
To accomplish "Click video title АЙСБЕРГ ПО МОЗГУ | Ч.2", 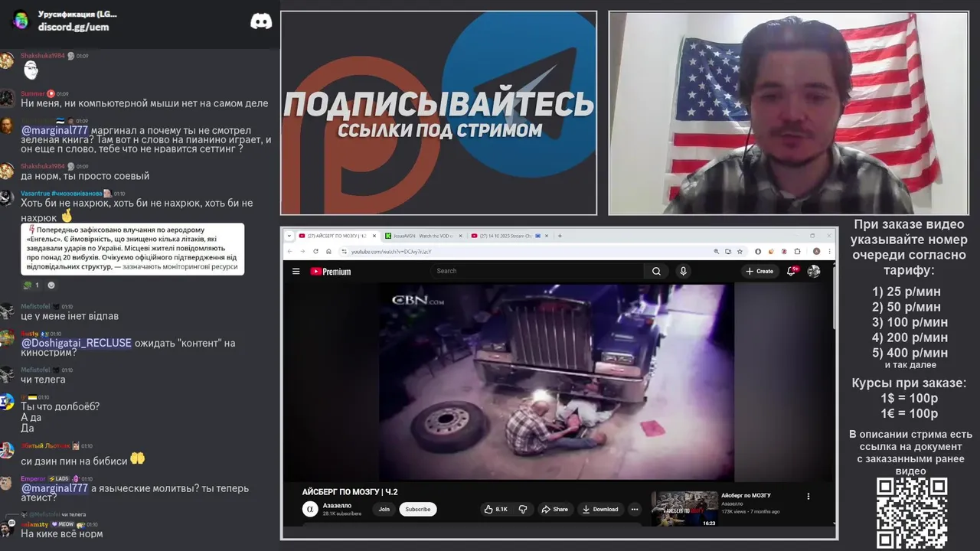I will (x=350, y=492).
